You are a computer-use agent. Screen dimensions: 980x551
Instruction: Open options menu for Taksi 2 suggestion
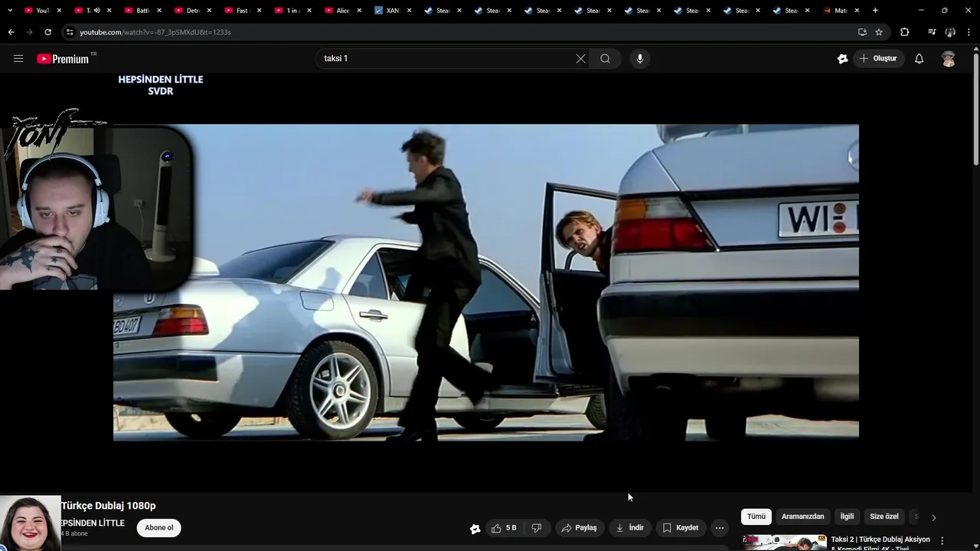click(942, 540)
